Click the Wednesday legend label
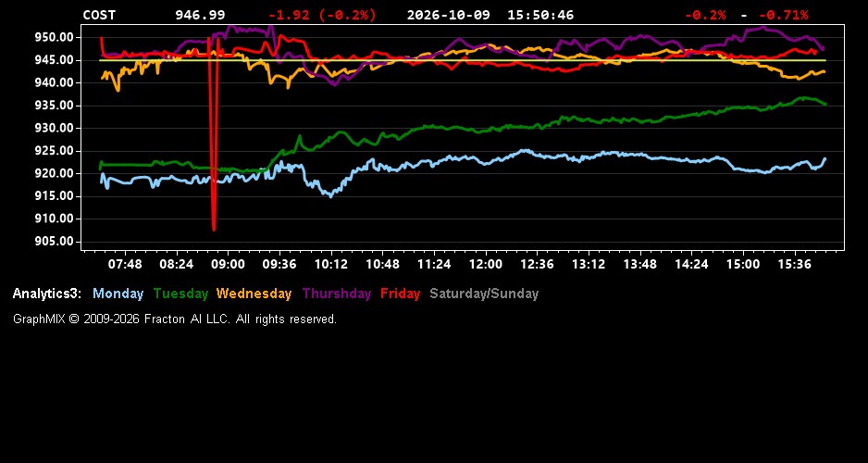Screen dimensions: 868x463 tap(254, 294)
